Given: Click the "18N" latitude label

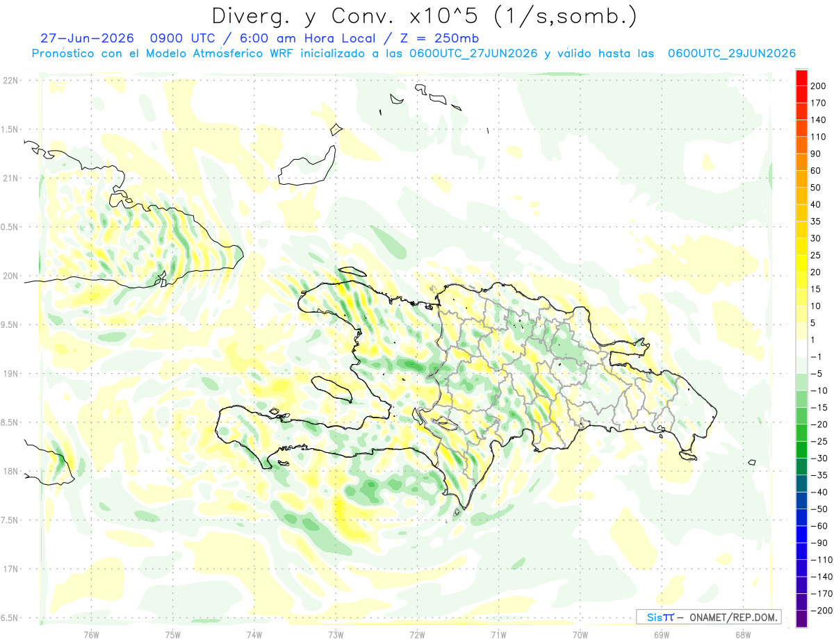Looking at the screenshot, I should click(x=11, y=471).
